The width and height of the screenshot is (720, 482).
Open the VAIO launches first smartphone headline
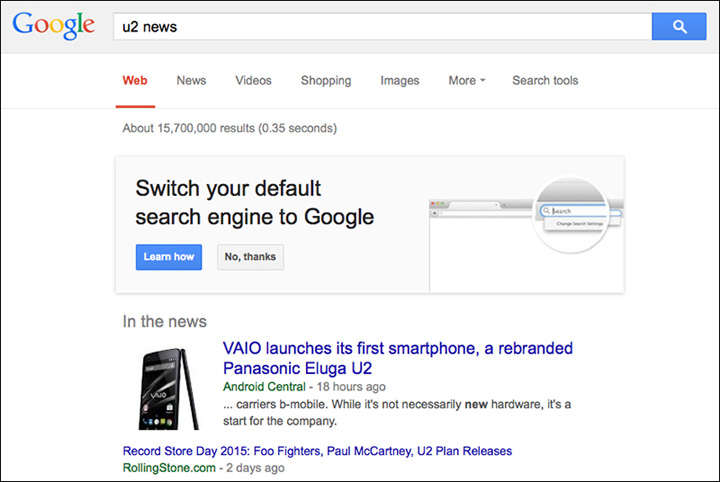[397, 358]
